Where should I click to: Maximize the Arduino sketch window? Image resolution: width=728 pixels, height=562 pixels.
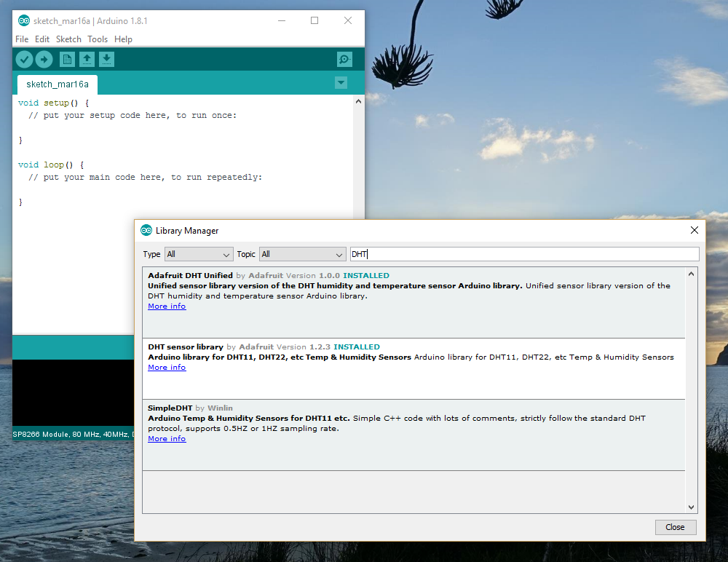314,20
